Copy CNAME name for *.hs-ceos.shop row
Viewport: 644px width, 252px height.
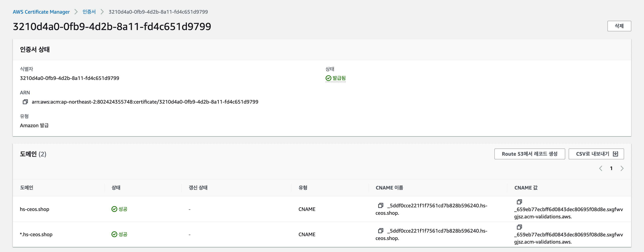[380, 231]
